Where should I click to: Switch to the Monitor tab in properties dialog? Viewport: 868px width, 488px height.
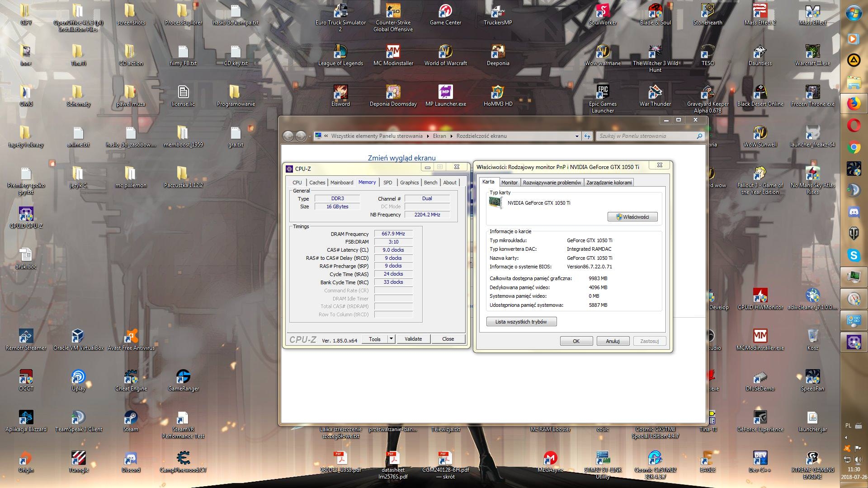(x=509, y=183)
